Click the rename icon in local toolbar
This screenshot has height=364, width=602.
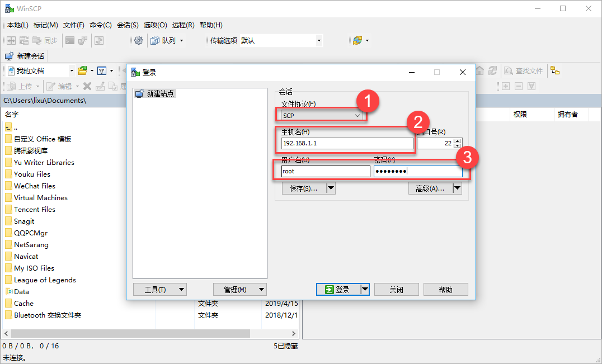click(100, 86)
